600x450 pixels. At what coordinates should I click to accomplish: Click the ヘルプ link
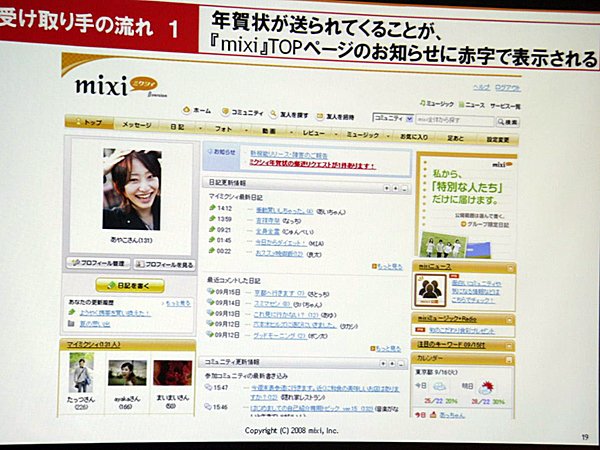coord(481,87)
